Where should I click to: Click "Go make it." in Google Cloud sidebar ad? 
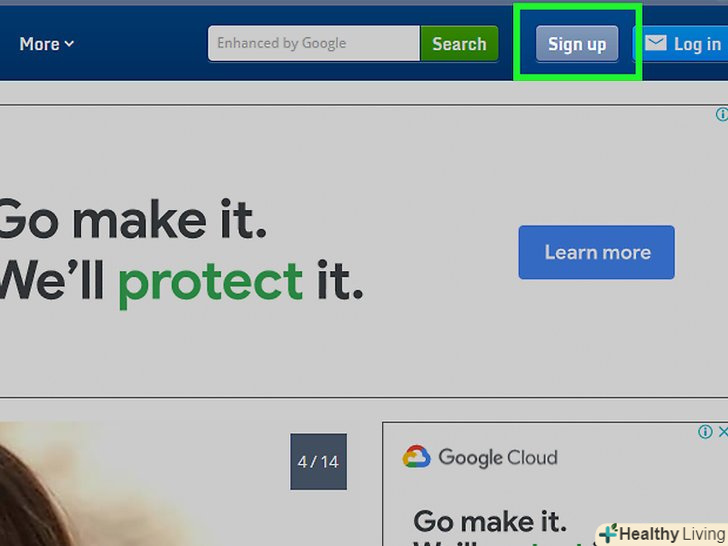(490, 521)
